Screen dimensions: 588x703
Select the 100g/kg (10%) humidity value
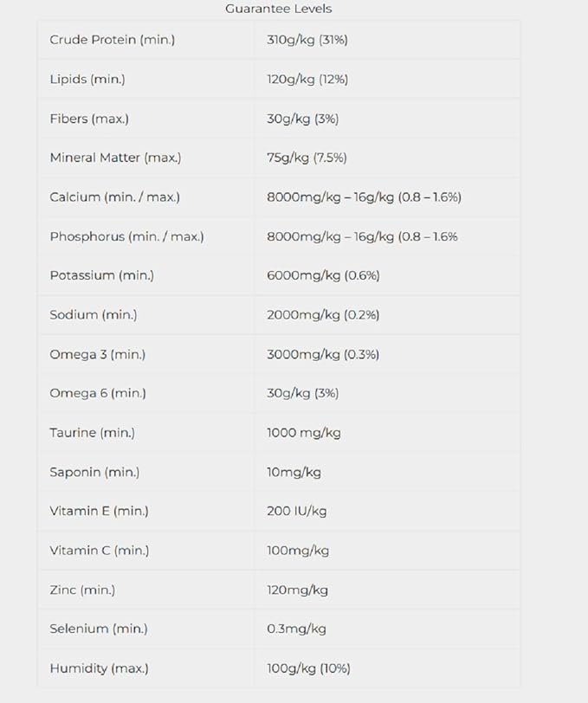pos(308,668)
